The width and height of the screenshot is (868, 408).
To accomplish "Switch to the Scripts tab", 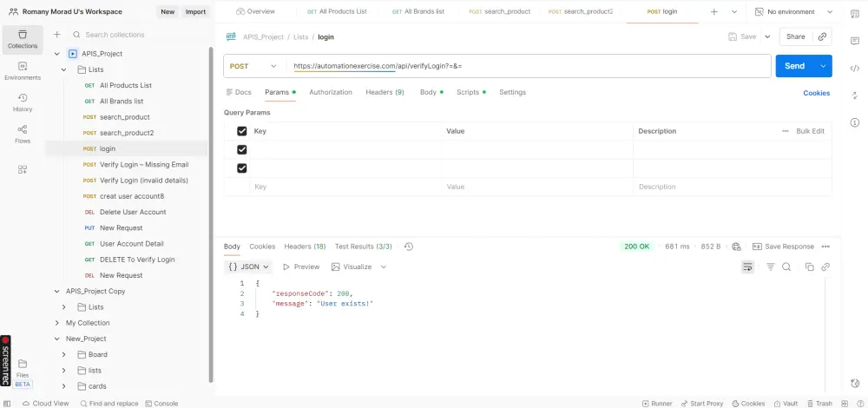I will coord(471,92).
